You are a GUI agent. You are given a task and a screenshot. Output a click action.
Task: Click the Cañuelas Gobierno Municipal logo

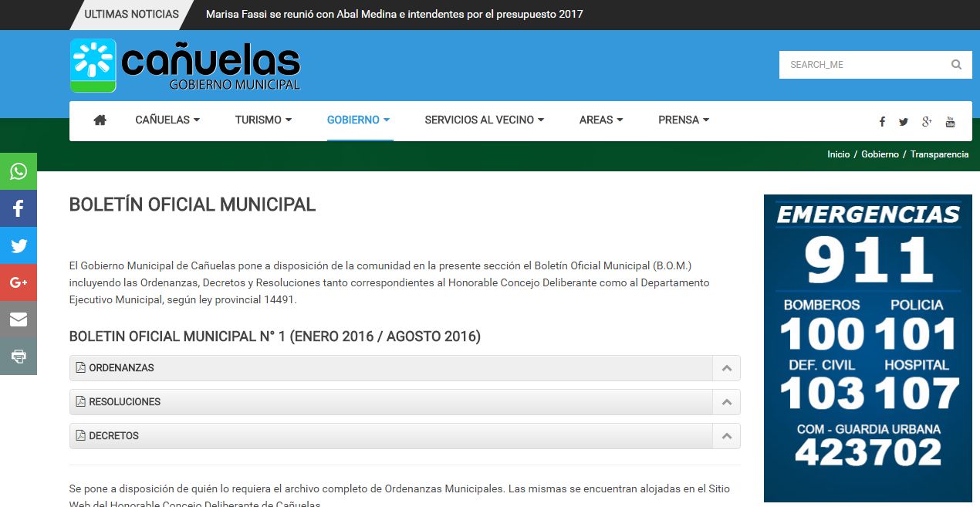(185, 66)
